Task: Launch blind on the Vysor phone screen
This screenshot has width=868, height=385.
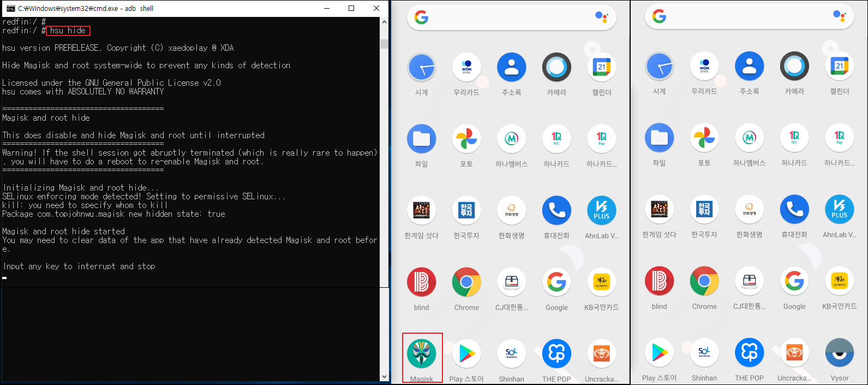Action: [660, 281]
